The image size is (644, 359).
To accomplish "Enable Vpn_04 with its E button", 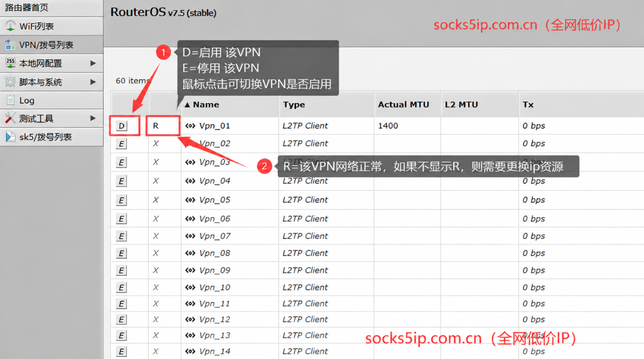I will click(x=121, y=181).
